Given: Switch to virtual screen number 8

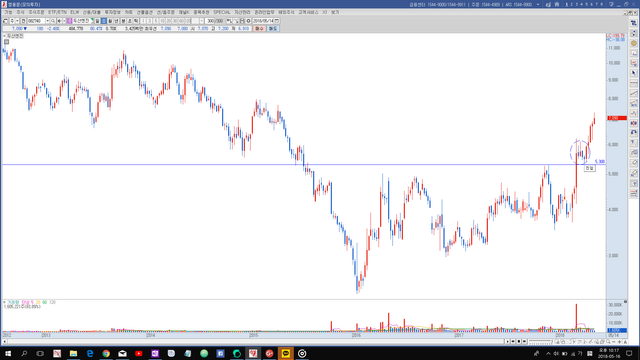Looking at the screenshot, I should click(602, 4).
